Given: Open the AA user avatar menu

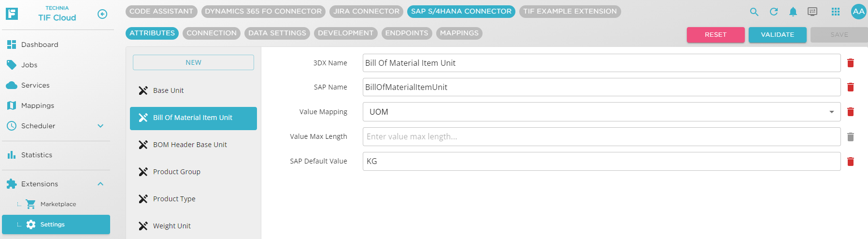Looking at the screenshot, I should 858,12.
